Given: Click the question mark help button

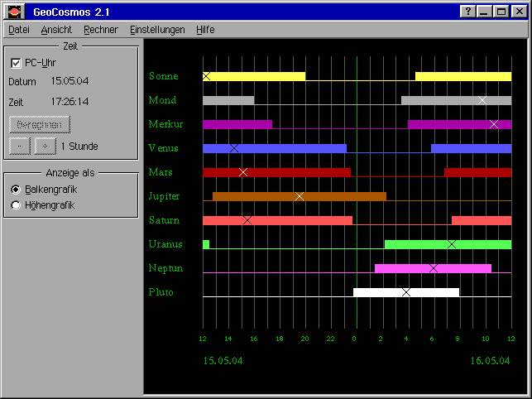Looking at the screenshot, I should [x=469, y=12].
